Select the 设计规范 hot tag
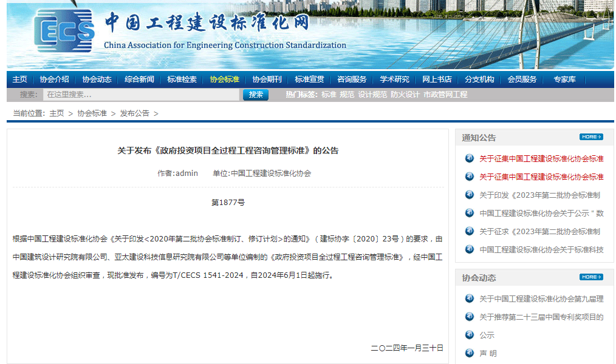616x364 pixels. coord(372,95)
